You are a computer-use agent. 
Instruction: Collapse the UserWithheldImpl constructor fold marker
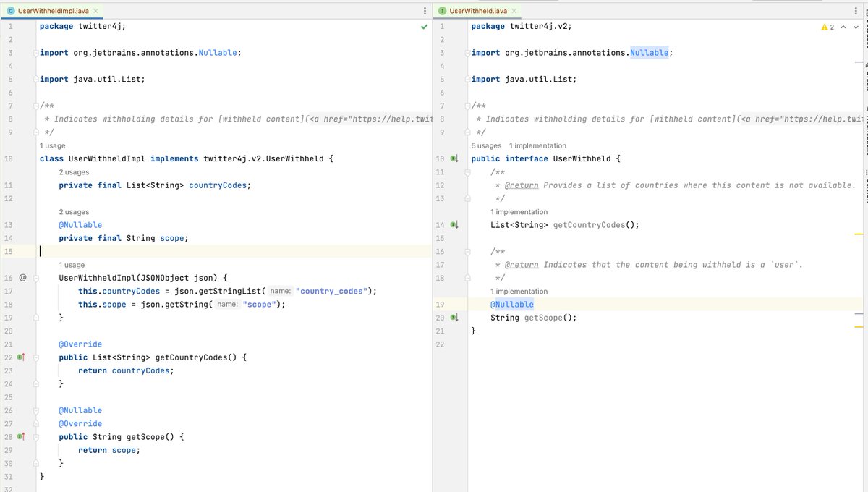[35, 278]
